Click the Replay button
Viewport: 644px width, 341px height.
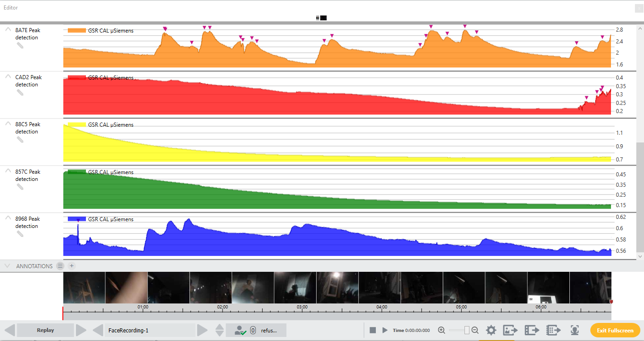click(x=45, y=330)
